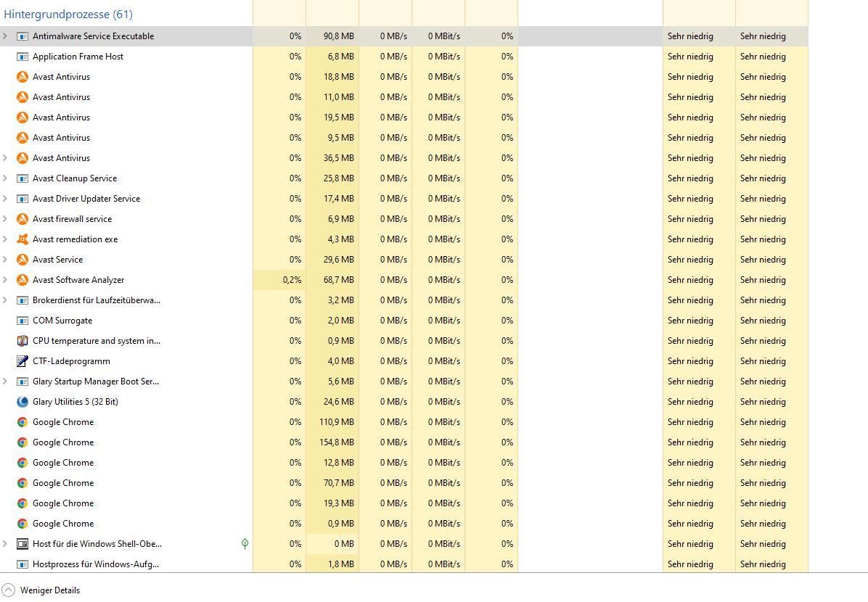Viewport: 868px width, 602px height.
Task: Click the Avast Antivirus icon with 19,5 MB
Action: 22,117
